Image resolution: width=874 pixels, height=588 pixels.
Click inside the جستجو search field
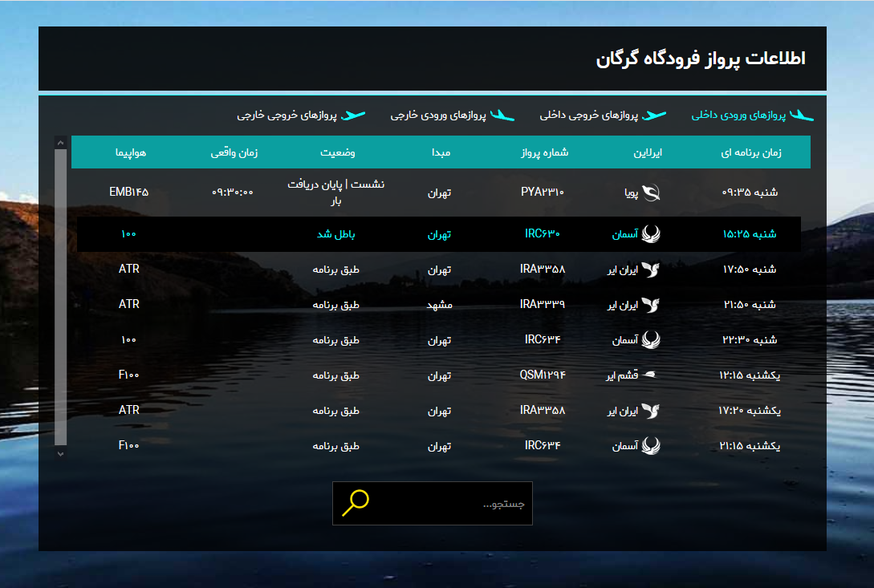449,503
